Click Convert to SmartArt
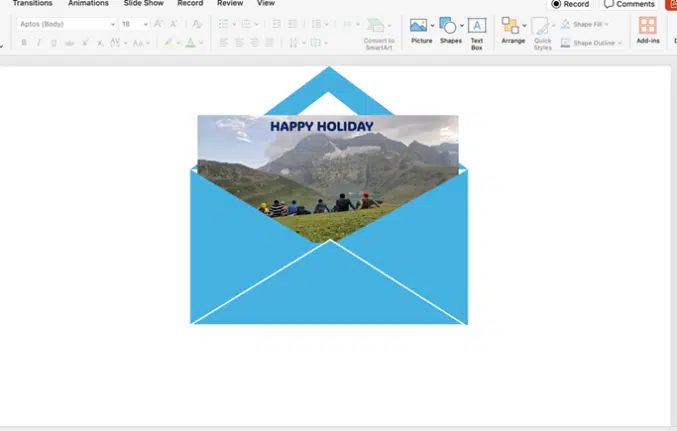The width and height of the screenshot is (677, 431). click(379, 34)
